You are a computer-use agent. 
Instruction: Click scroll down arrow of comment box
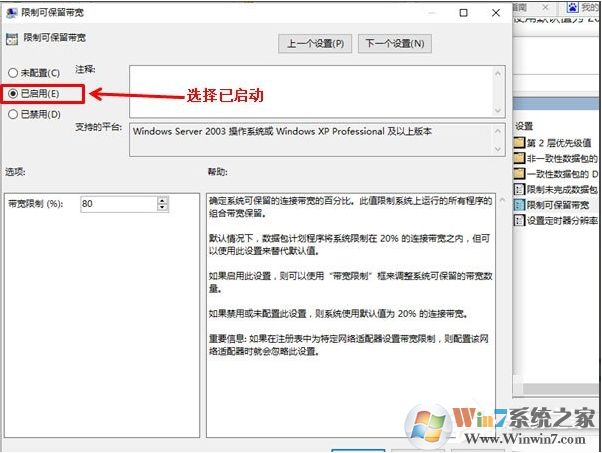pyautogui.click(x=498, y=110)
